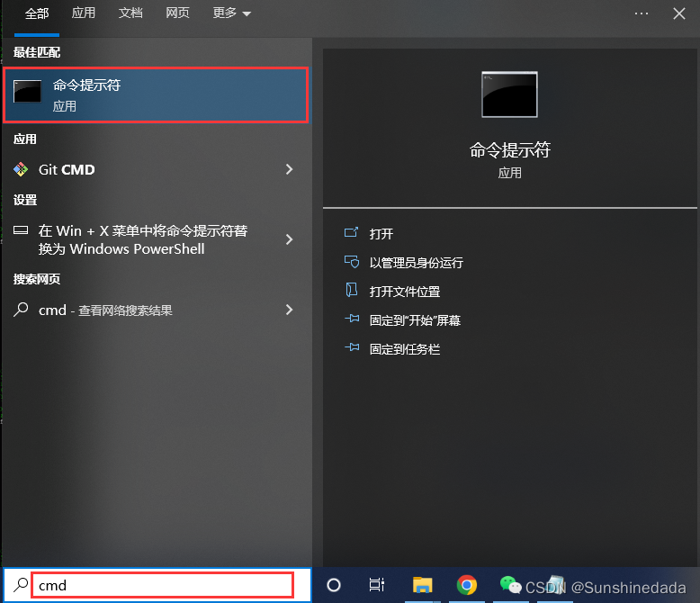Viewport: 700px width, 603px height.
Task: Click the 最佳匹配 section heading
Action: [x=37, y=52]
